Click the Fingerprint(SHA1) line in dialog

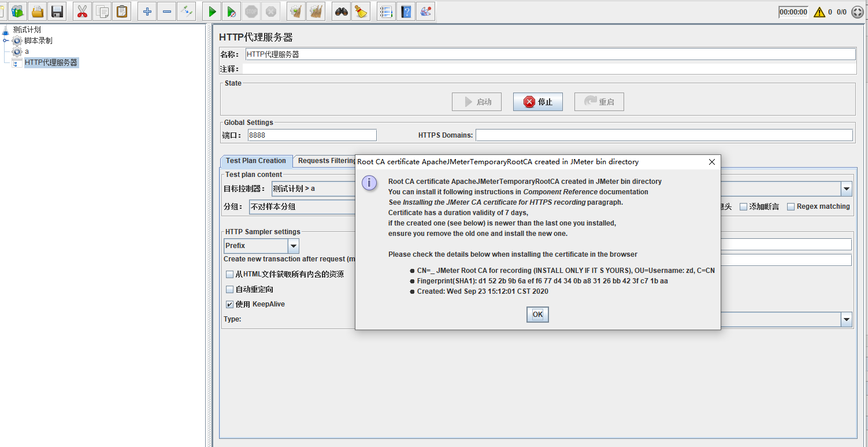coord(542,281)
